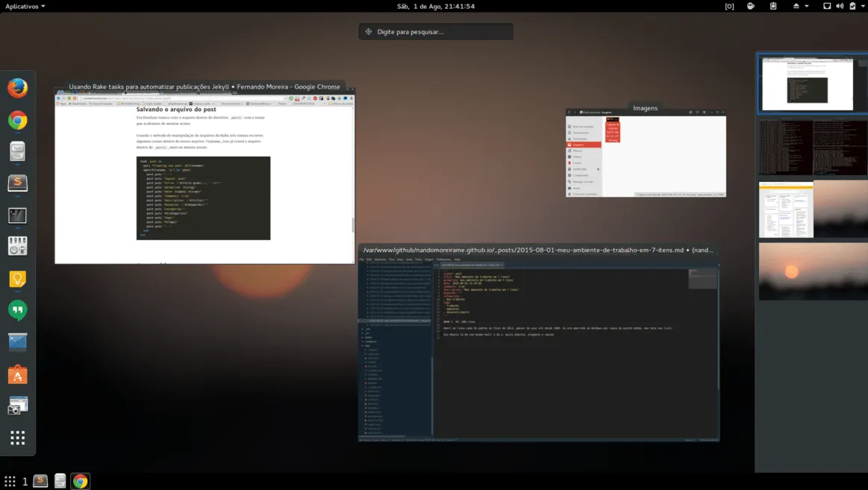Click workspace indicator 1 in bottom bar

pyautogui.click(x=25, y=482)
